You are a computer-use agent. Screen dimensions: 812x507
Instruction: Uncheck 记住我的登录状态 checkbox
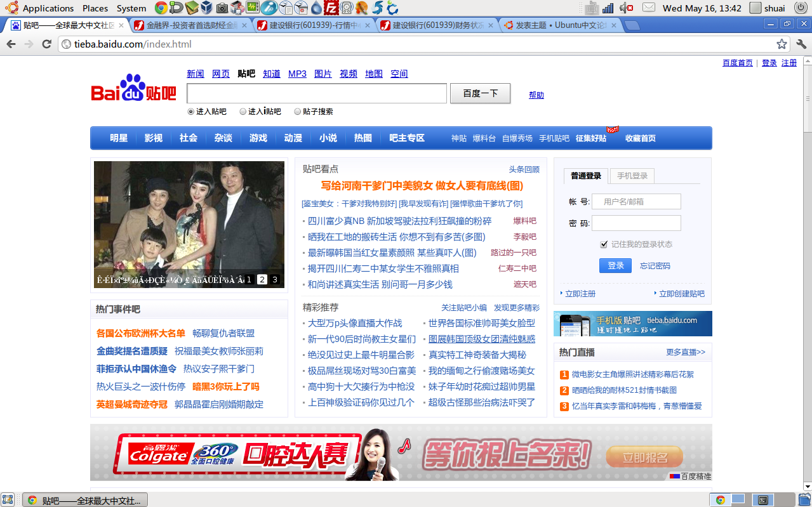coord(604,244)
